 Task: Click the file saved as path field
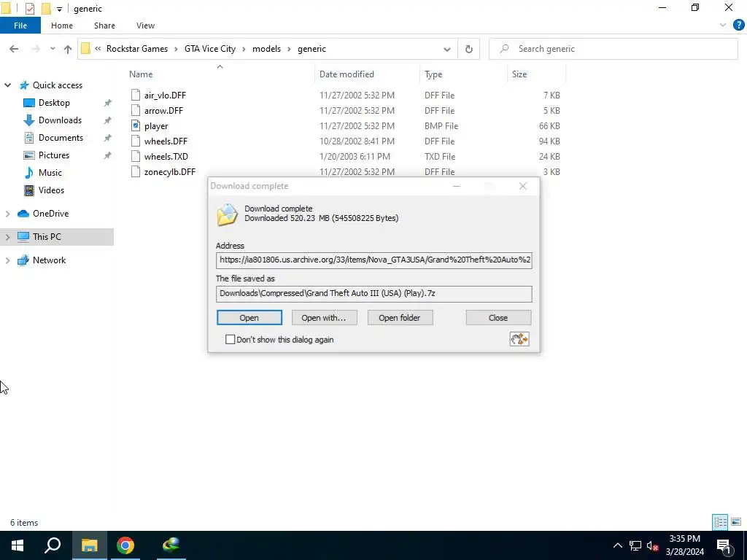tap(374, 294)
